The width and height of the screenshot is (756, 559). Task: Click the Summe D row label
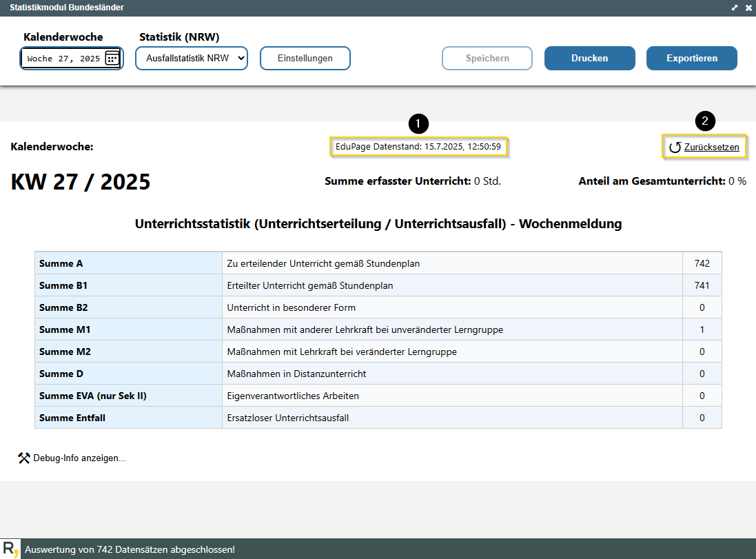[61, 374]
